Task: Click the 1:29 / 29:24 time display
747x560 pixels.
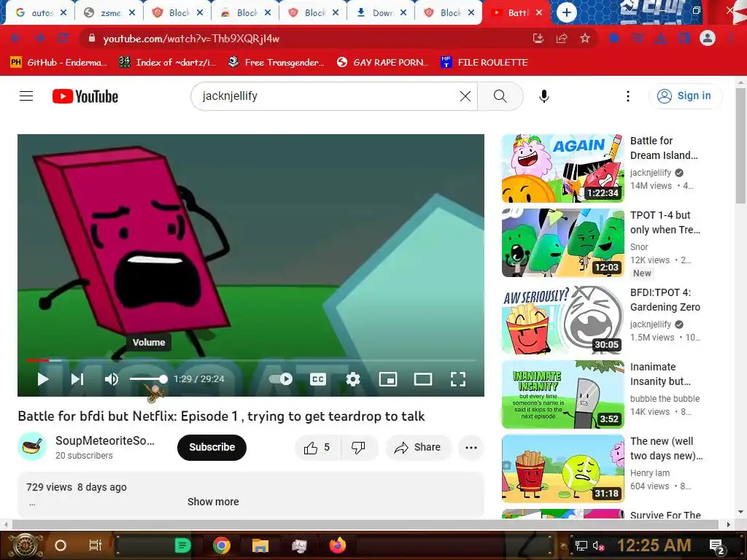Action: pyautogui.click(x=198, y=379)
